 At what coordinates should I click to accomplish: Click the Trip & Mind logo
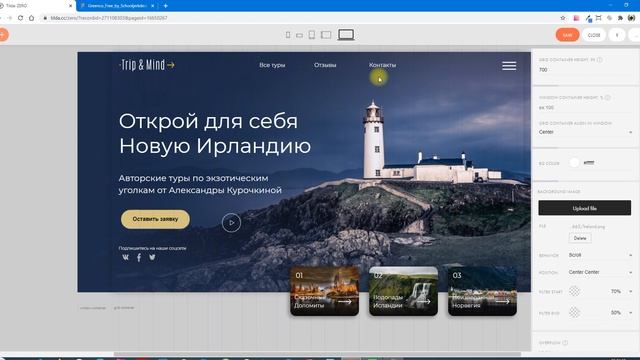[142, 65]
